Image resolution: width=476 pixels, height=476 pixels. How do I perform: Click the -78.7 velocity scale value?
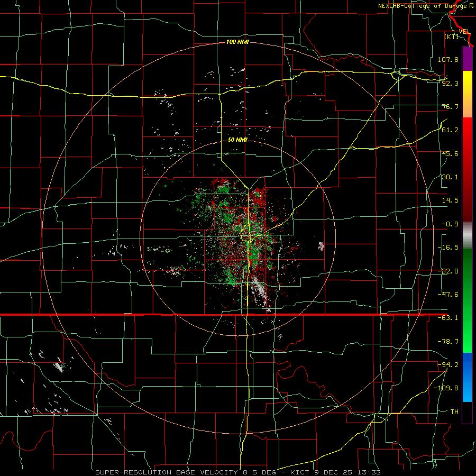click(x=448, y=342)
